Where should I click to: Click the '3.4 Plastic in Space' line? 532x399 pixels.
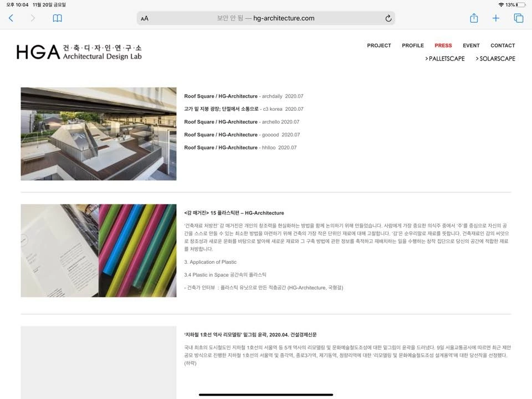[226, 275]
